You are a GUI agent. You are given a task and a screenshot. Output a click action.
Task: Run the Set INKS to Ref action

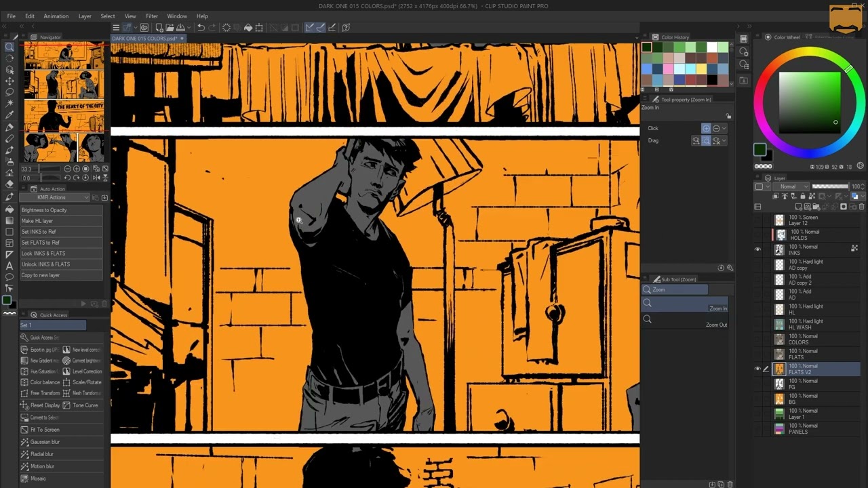62,232
